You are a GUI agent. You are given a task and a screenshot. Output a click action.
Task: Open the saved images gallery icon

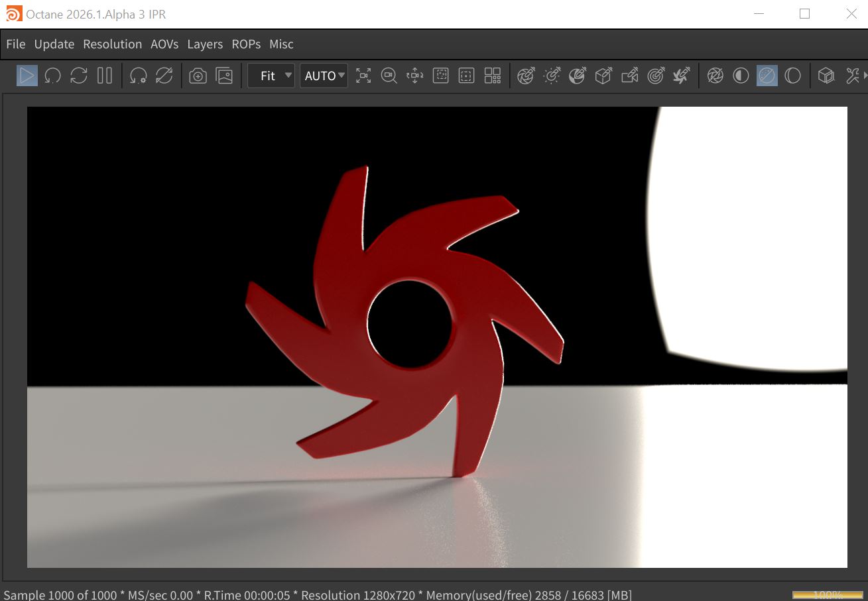[225, 76]
